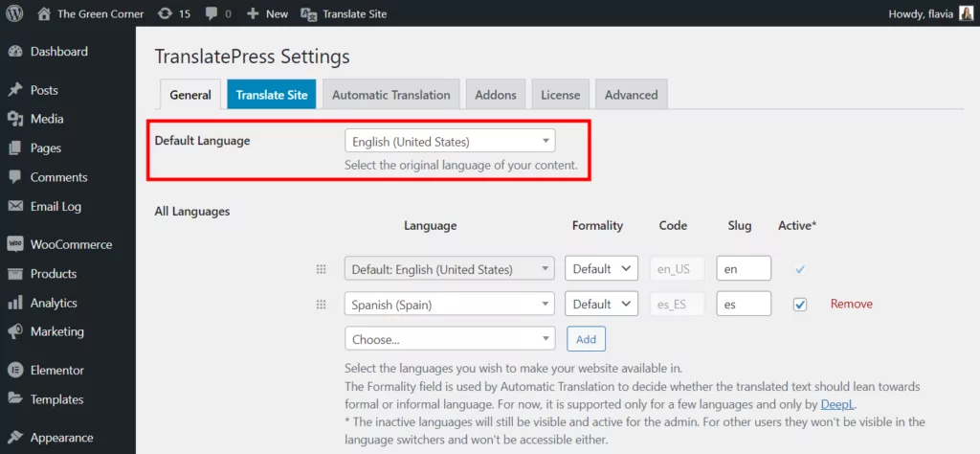980x454 pixels.
Task: Click the Translate Site icon in admin bar
Action: pos(309,14)
